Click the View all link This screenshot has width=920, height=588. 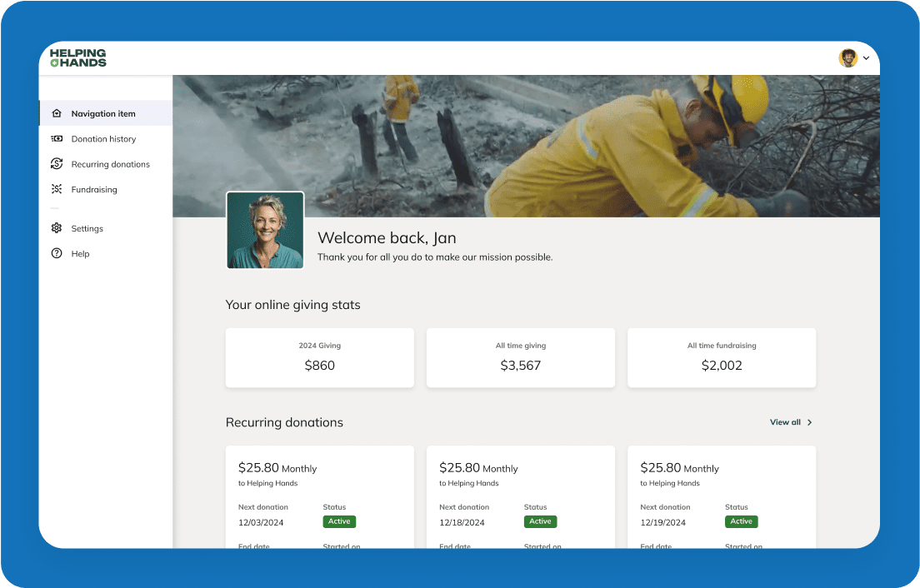tap(785, 422)
